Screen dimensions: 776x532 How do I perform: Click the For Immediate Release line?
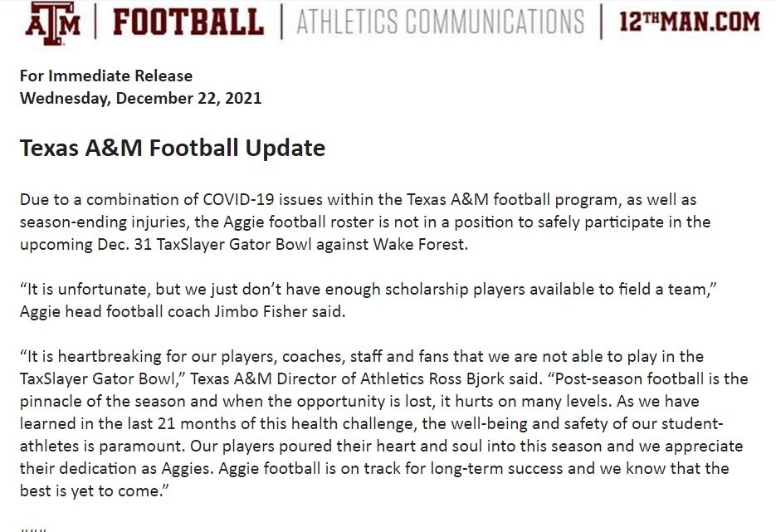click(106, 76)
